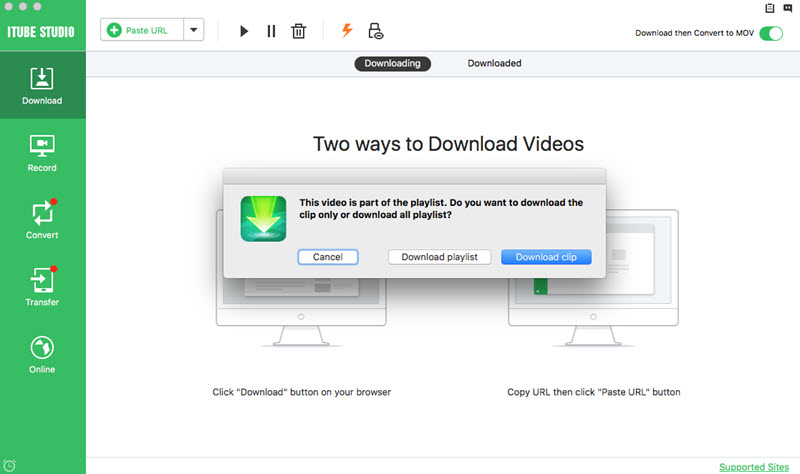Toggle Download then Convert to MOV switch

click(771, 33)
